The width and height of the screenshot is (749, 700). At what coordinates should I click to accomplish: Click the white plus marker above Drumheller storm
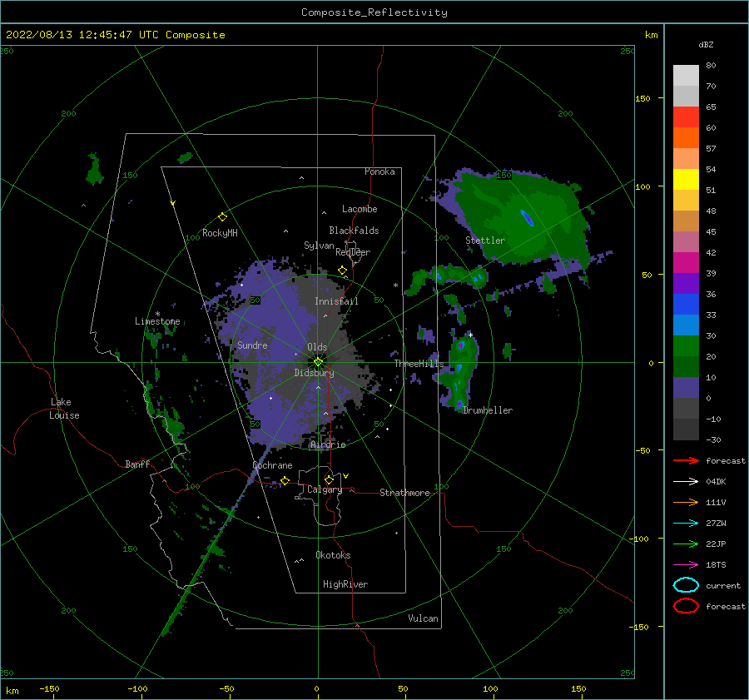pos(470,335)
